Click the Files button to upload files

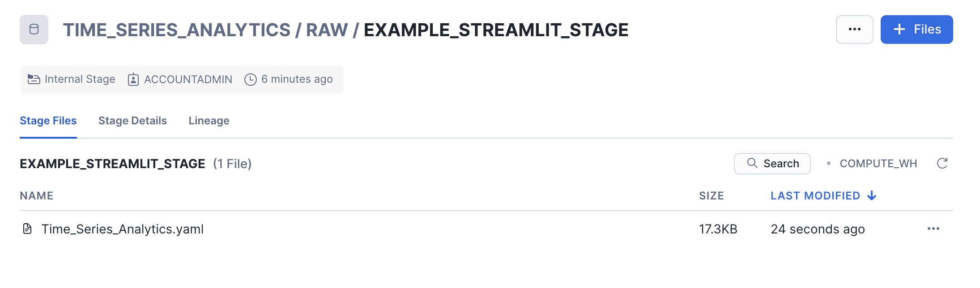coord(916,30)
